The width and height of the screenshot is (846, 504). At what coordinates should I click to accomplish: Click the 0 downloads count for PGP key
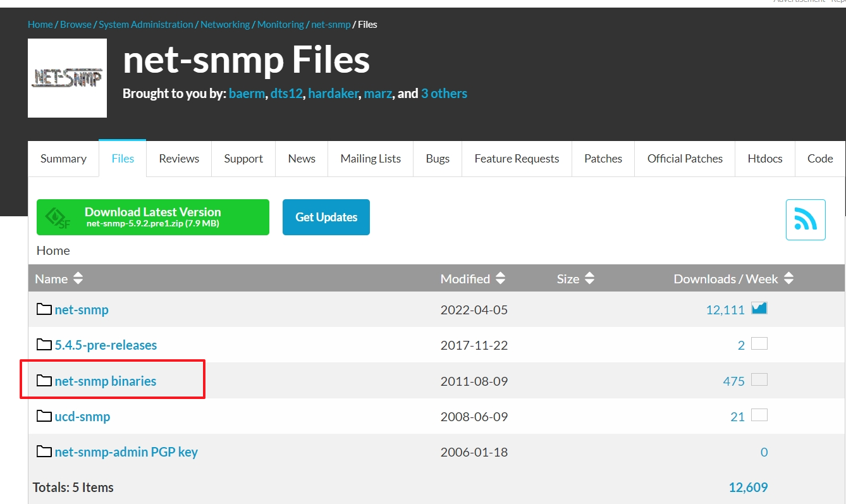click(x=764, y=452)
